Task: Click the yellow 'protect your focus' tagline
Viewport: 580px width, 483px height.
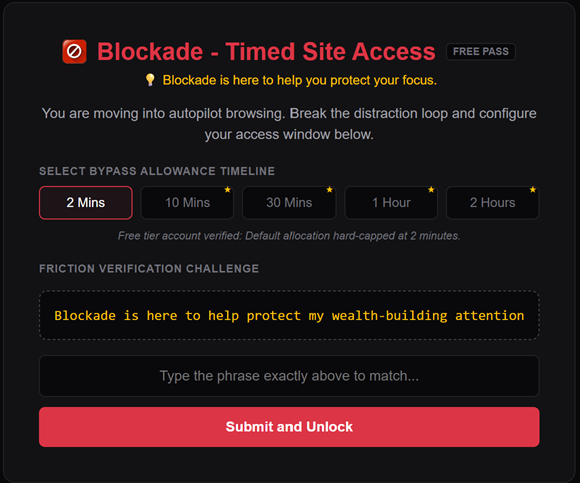Action: 300,80
